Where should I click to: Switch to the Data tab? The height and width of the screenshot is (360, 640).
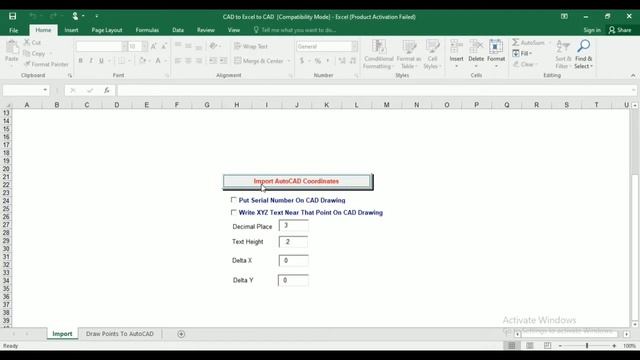click(178, 30)
